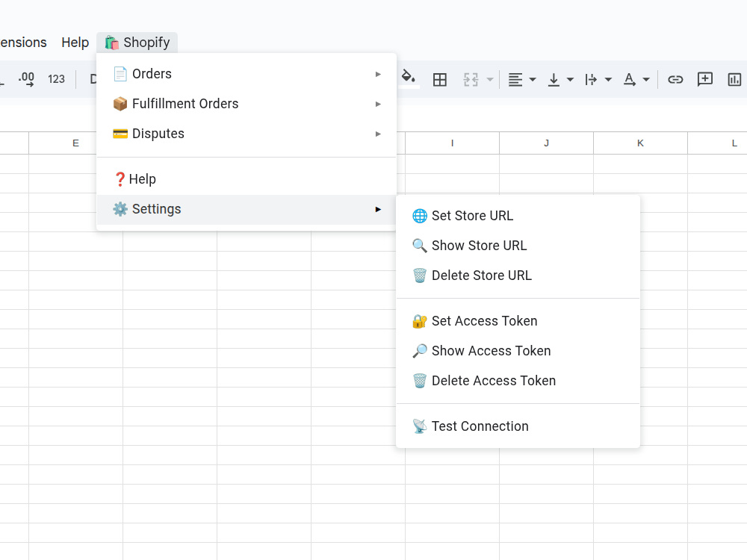Choose Delete Store URL
The image size is (747, 560).
(518, 276)
